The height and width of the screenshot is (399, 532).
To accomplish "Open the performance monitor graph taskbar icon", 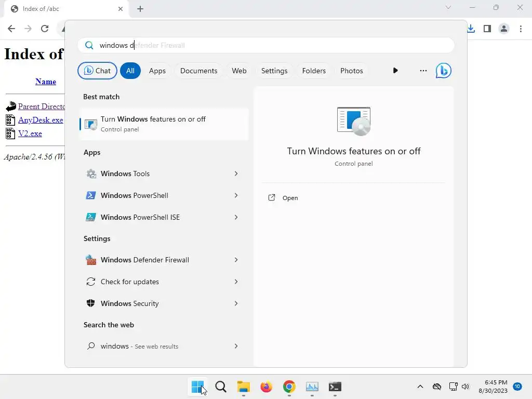I will 312,387.
